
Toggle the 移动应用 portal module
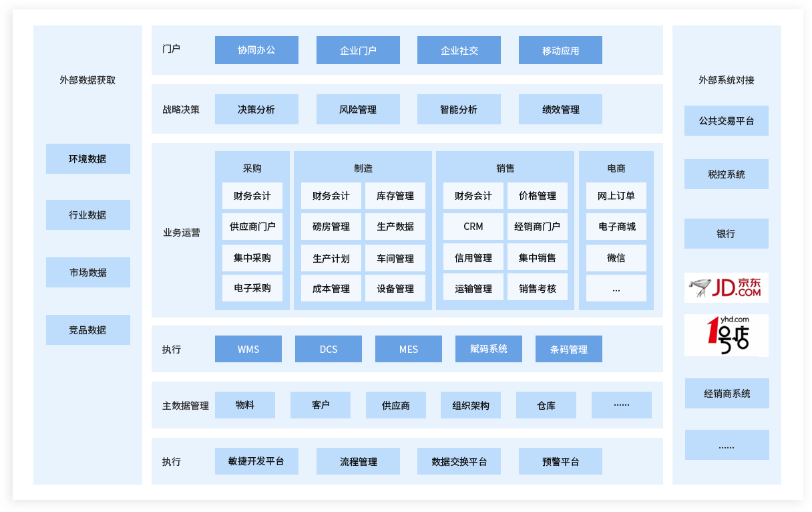[x=560, y=49]
